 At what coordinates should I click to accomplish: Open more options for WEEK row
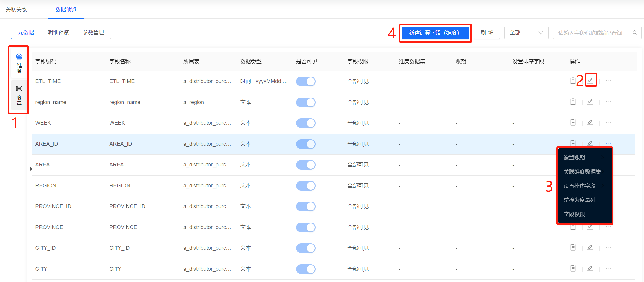tap(609, 122)
